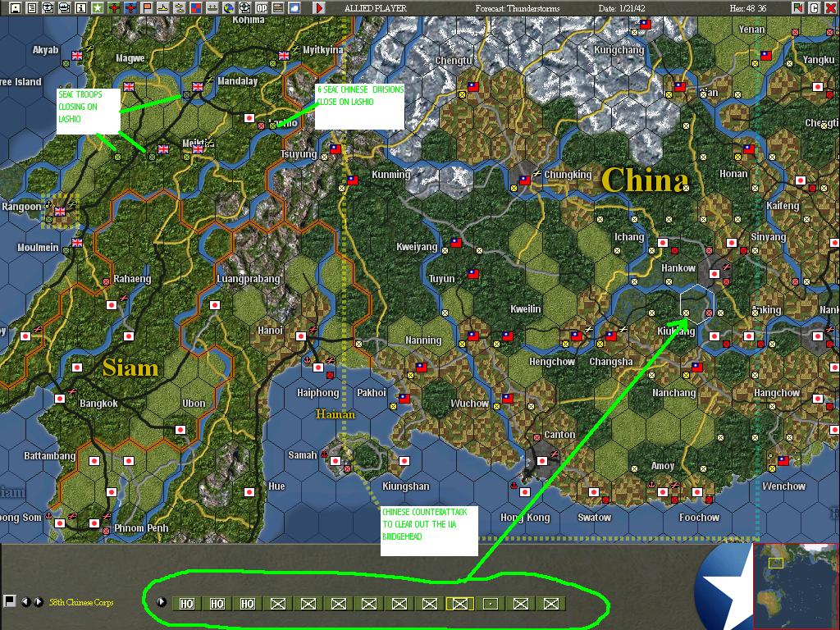
Task: Select the red plane on green background icon
Action: 114,8
